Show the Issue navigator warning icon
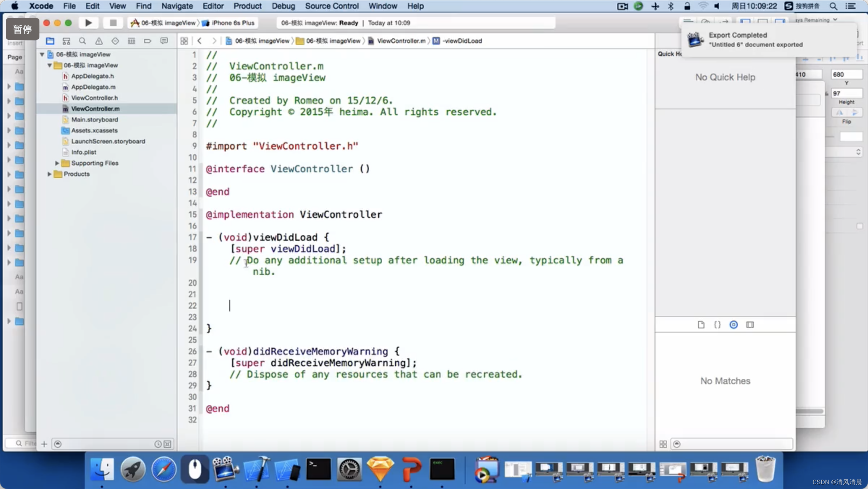The height and width of the screenshot is (489, 868). click(99, 41)
